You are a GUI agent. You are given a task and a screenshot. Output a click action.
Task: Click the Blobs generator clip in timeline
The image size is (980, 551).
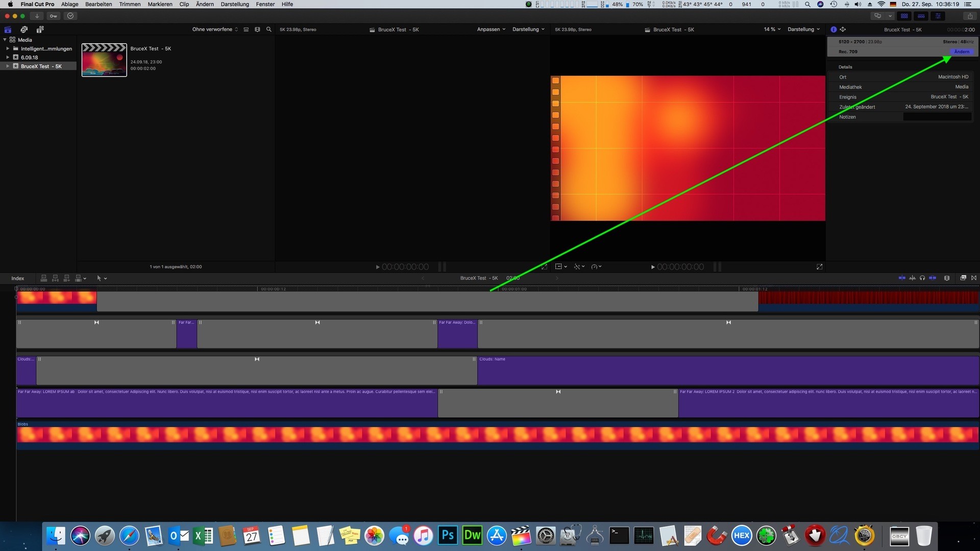pyautogui.click(x=497, y=435)
